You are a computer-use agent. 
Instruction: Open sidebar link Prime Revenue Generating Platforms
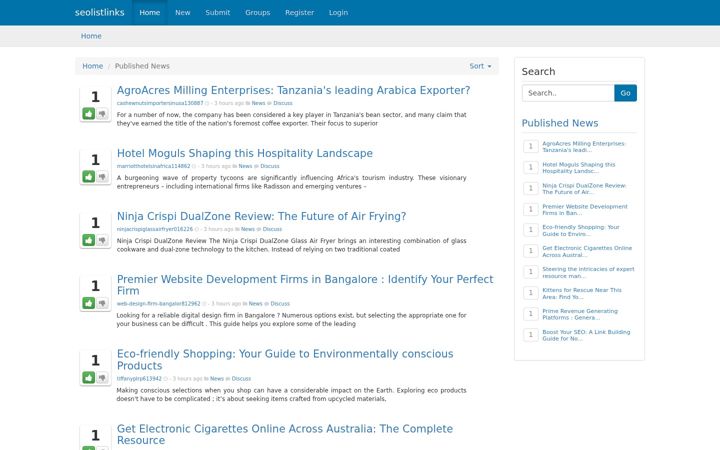pyautogui.click(x=580, y=315)
